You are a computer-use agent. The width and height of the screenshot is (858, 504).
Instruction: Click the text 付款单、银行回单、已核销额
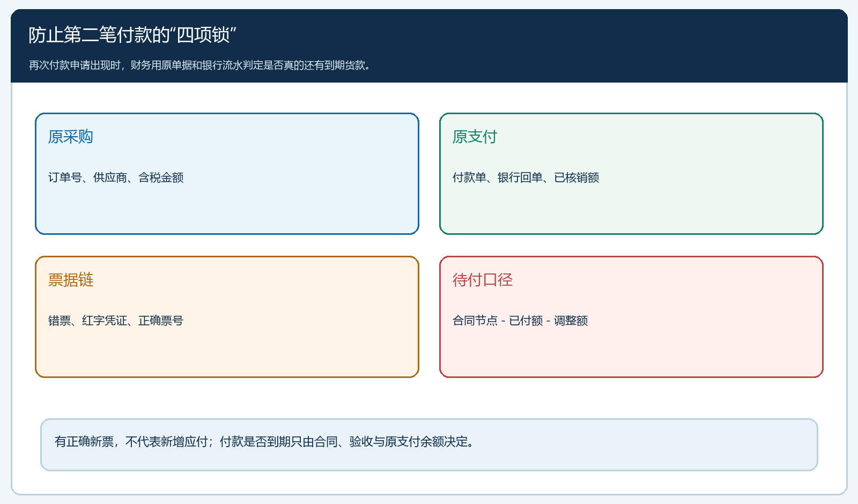526,177
